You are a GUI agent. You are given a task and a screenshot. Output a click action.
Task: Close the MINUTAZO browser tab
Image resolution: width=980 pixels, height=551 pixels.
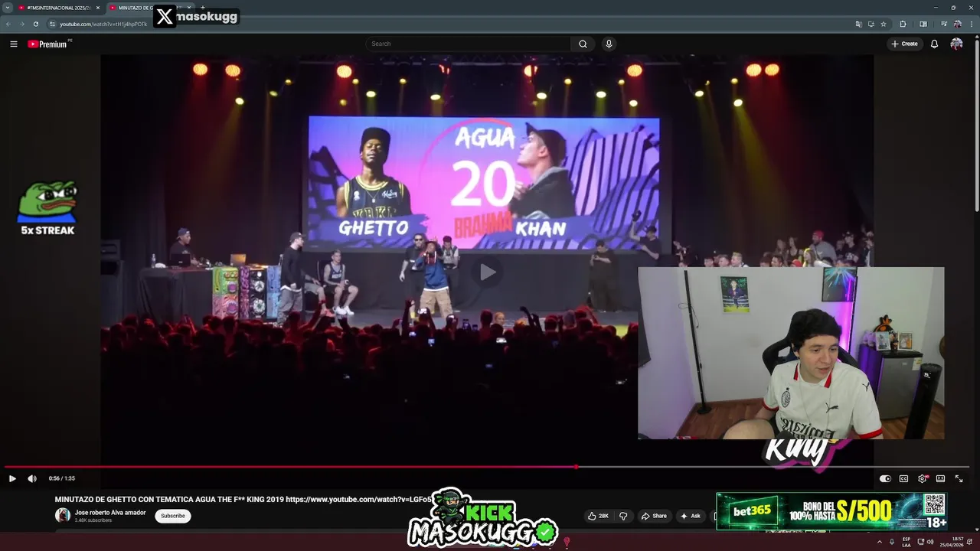189,8
